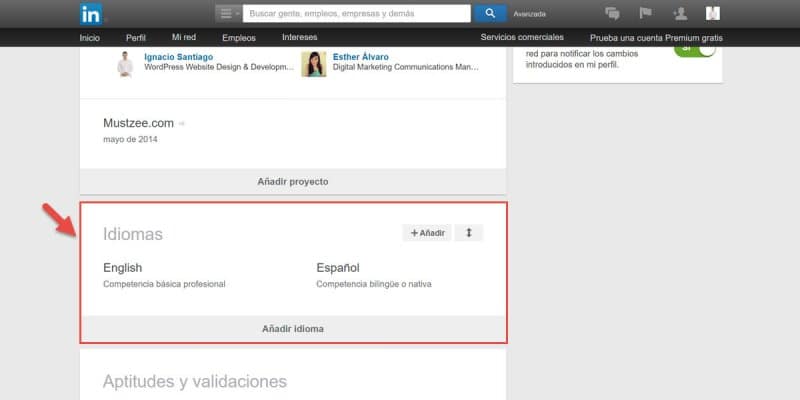Click the small arrow icon beside Mustzee.com

point(182,124)
